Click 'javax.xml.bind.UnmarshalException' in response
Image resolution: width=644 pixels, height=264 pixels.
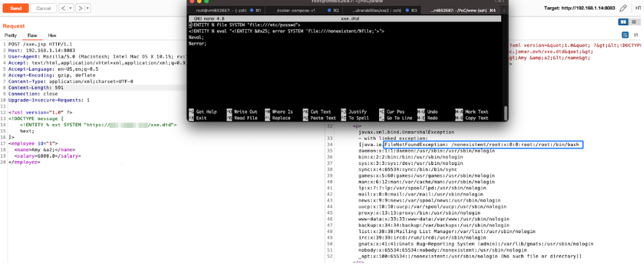406,133
